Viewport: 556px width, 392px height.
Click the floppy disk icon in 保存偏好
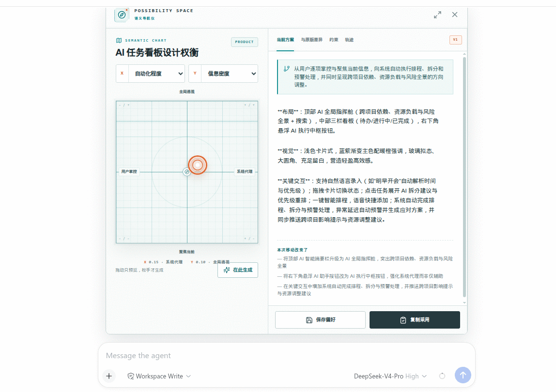click(x=309, y=320)
